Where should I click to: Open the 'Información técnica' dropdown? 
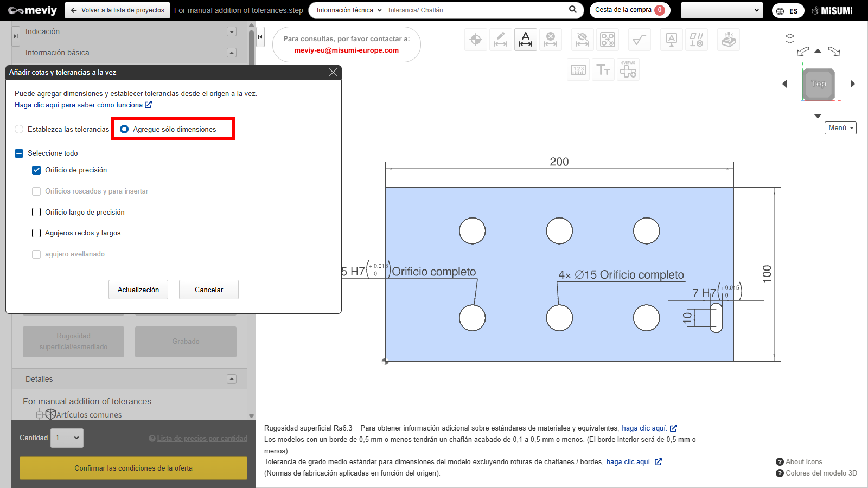348,10
